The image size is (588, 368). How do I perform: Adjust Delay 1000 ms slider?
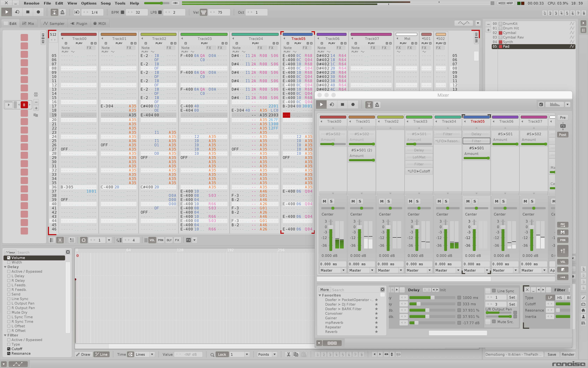pos(432,298)
